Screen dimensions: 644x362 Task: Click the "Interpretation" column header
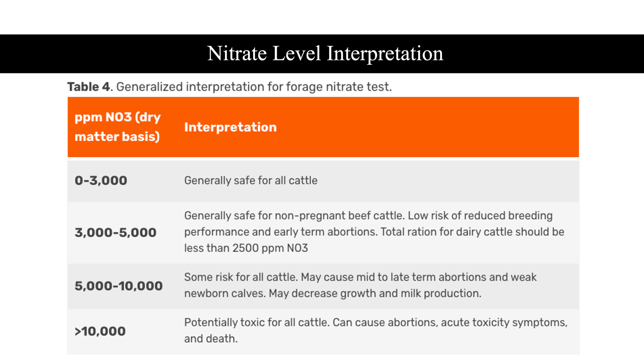point(230,127)
